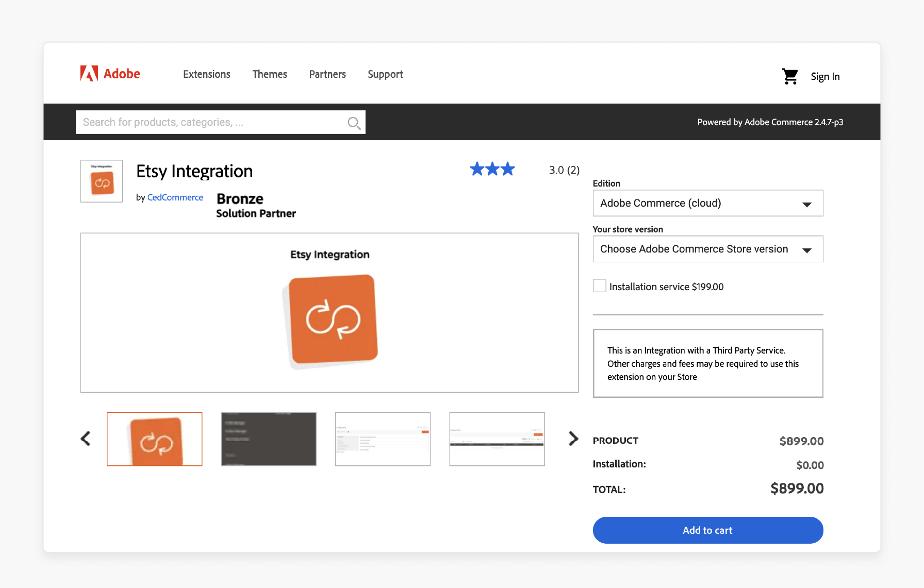Image resolution: width=924 pixels, height=588 pixels.
Task: Select the orange logo thumbnail
Action: click(x=155, y=439)
